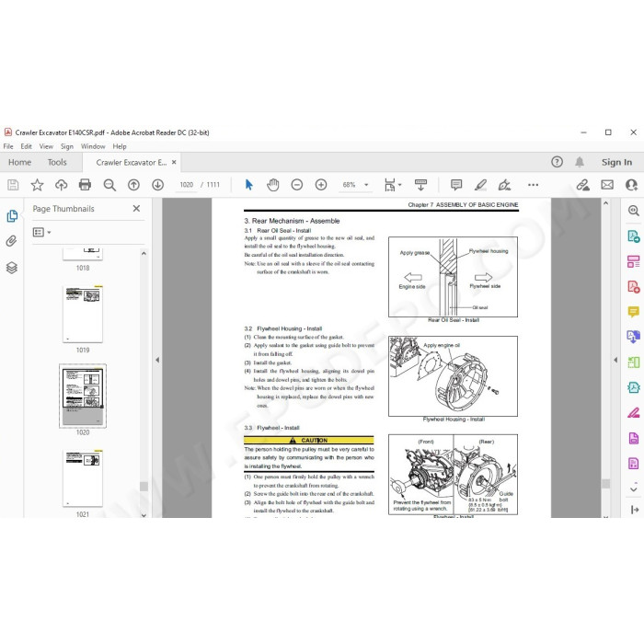The height and width of the screenshot is (644, 644).
Task: Open the share with others icon
Action: click(631, 185)
